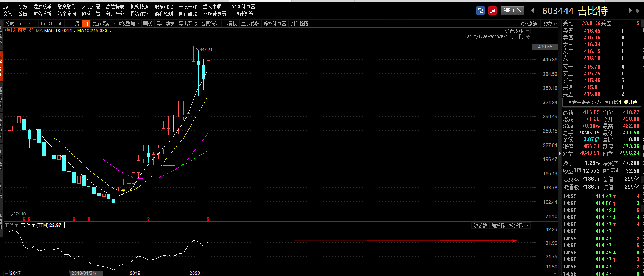
Task: Click the red S marker below the 2020 candle
Action: (208, 219)
